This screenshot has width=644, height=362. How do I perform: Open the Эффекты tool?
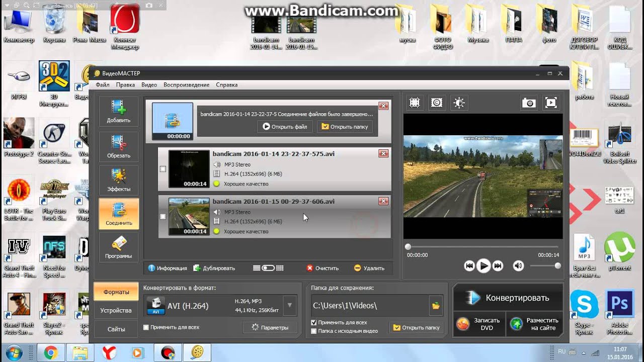click(x=118, y=180)
